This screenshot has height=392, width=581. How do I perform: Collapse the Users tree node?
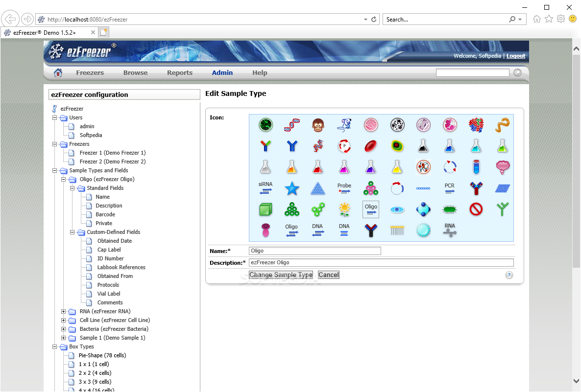[x=54, y=118]
